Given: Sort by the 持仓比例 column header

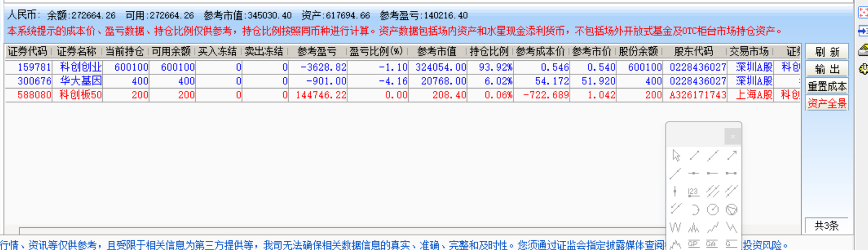Looking at the screenshot, I should [x=489, y=52].
